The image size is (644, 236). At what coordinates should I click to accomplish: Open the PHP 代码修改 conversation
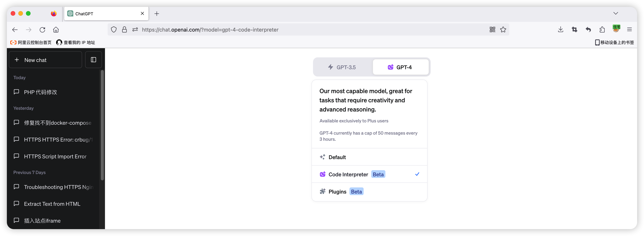pyautogui.click(x=40, y=92)
